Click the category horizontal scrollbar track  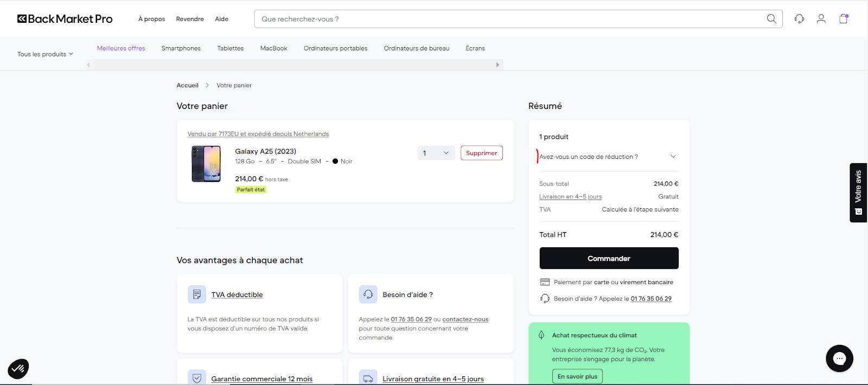[x=293, y=65]
